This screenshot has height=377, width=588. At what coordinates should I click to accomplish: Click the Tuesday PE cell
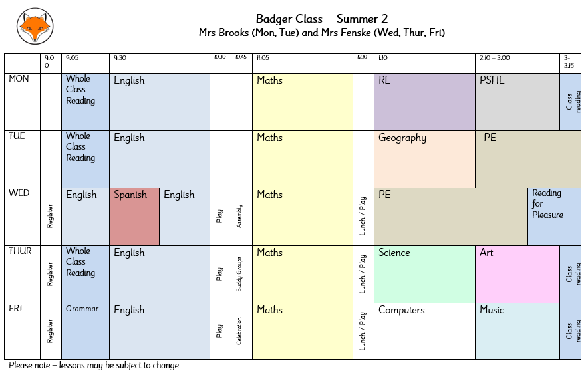[528, 160]
